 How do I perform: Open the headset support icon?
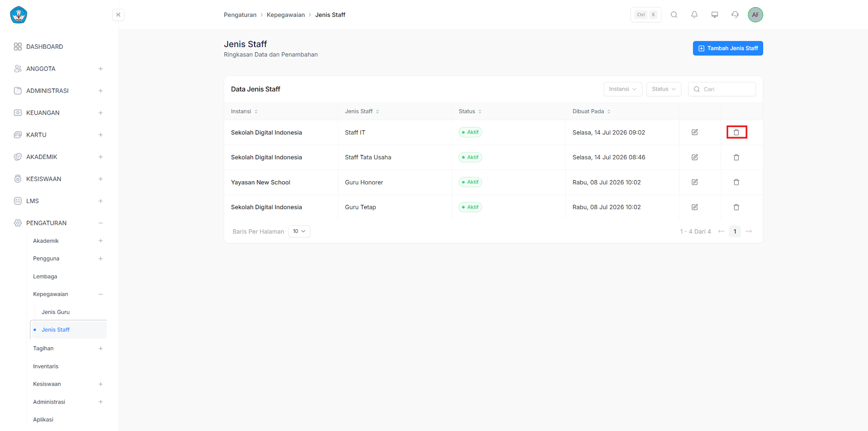tap(735, 14)
